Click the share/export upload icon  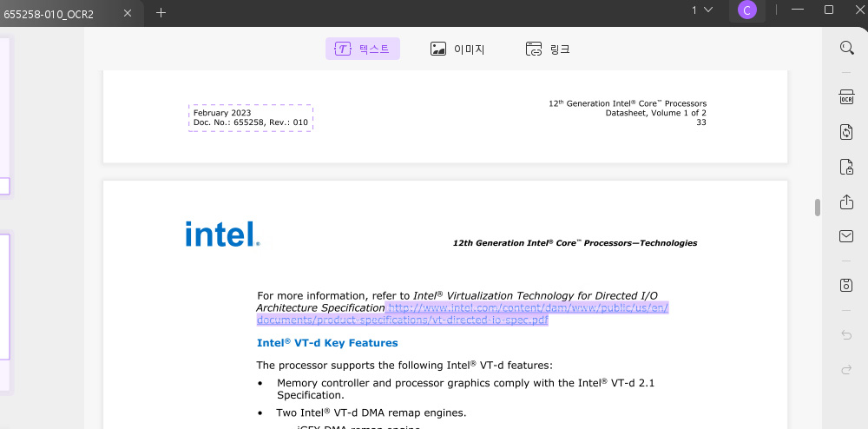(846, 201)
